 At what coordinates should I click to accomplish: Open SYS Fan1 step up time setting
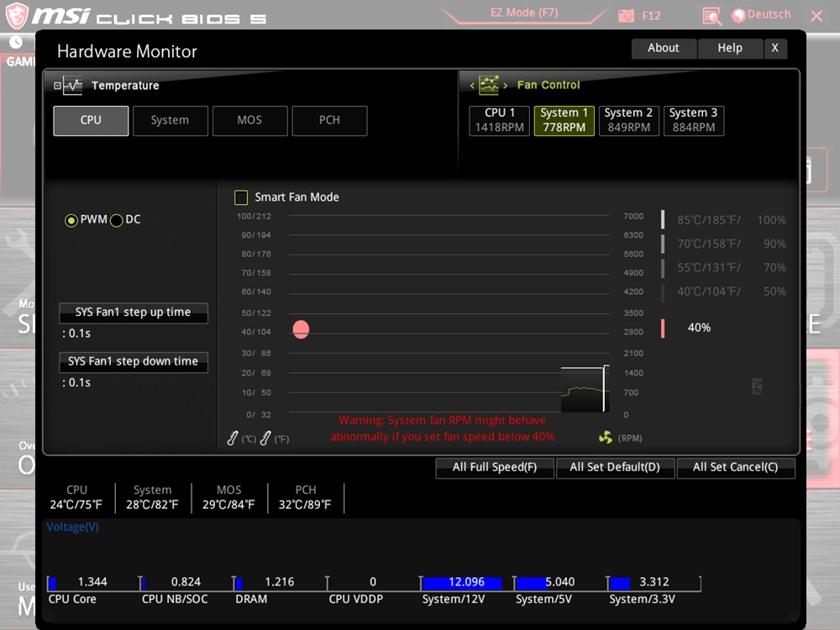pos(133,312)
